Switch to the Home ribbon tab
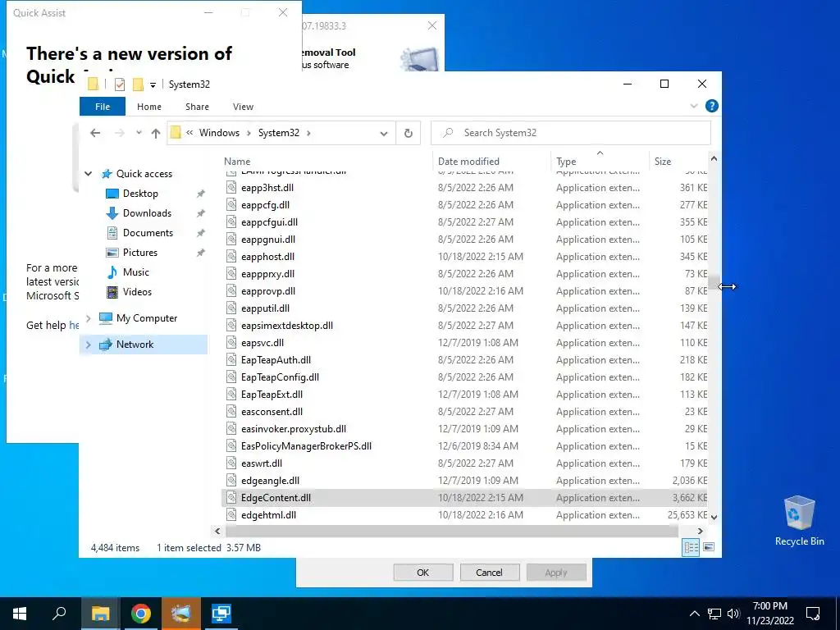 (149, 107)
